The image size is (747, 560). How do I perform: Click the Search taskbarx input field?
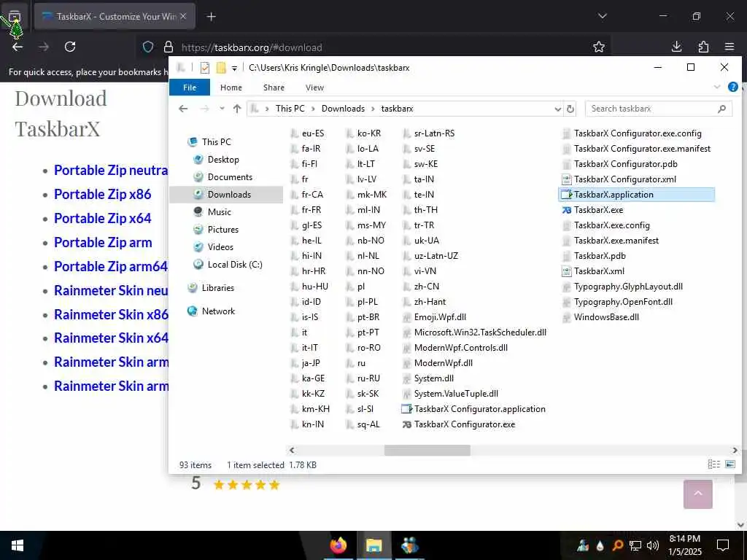pos(659,109)
